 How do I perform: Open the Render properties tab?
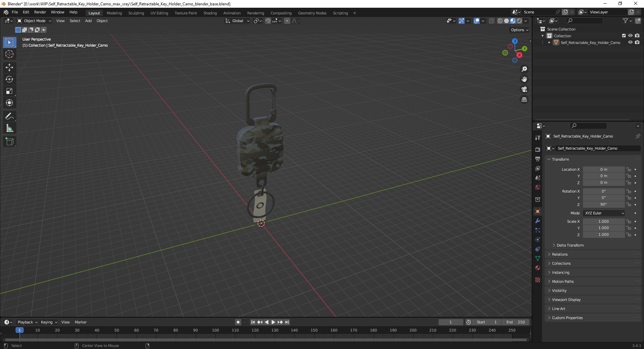(x=538, y=150)
